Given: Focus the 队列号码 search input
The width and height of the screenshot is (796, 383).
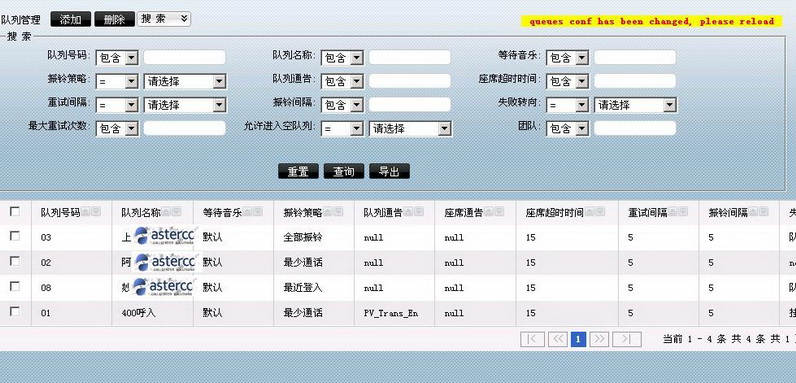Looking at the screenshot, I should [185, 57].
